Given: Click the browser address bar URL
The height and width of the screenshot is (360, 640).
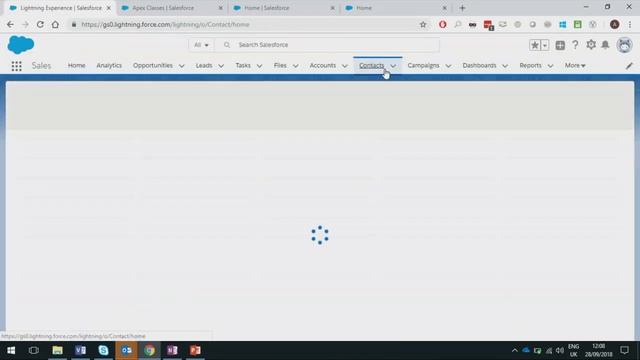Looking at the screenshot, I should (165, 24).
